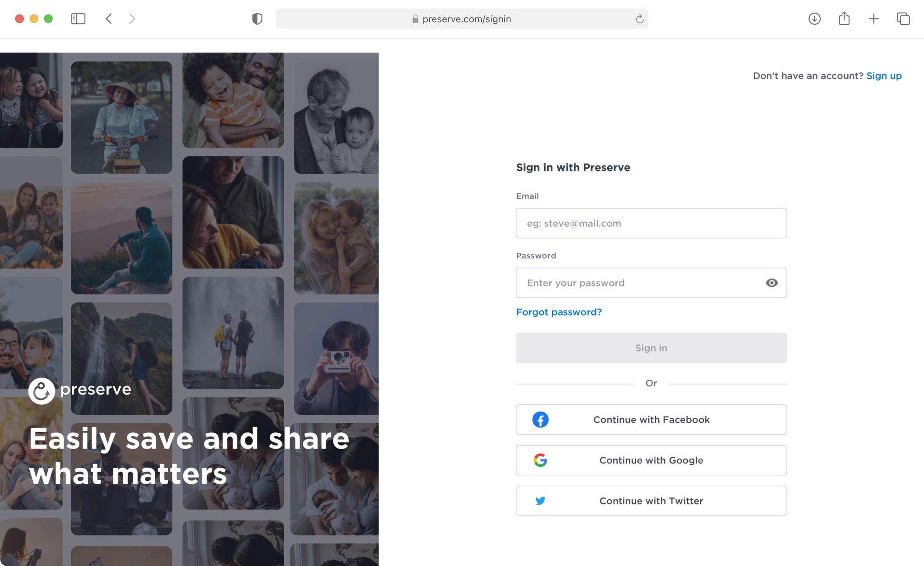Click the preserve.com/signin address bar
Image resolution: width=924 pixels, height=566 pixels.
coord(466,19)
